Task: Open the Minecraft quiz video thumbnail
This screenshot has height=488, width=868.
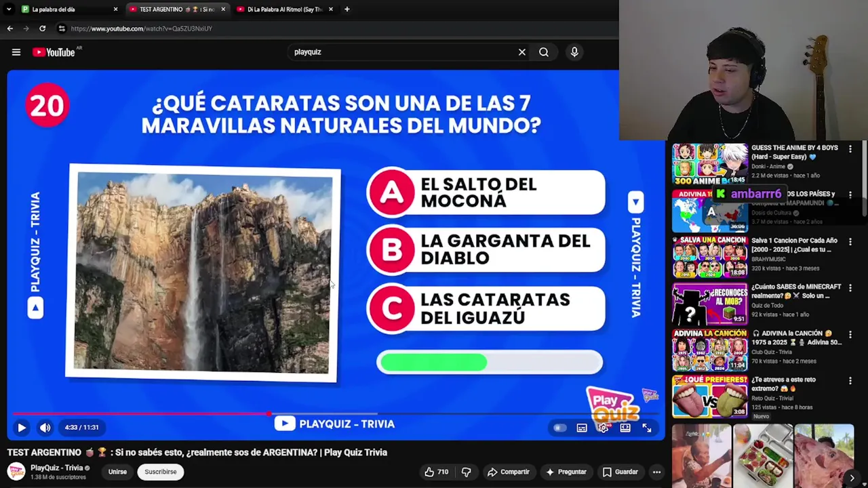Action: pos(709,303)
